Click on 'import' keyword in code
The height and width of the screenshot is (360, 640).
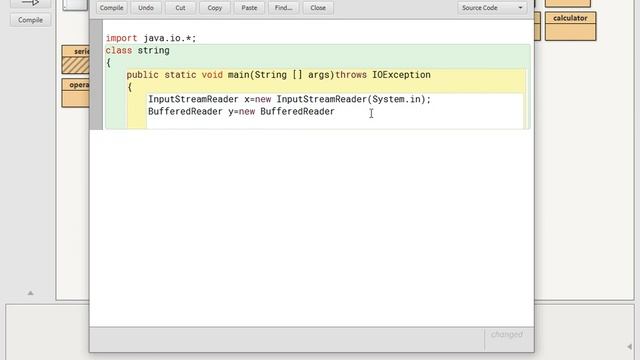click(x=121, y=38)
